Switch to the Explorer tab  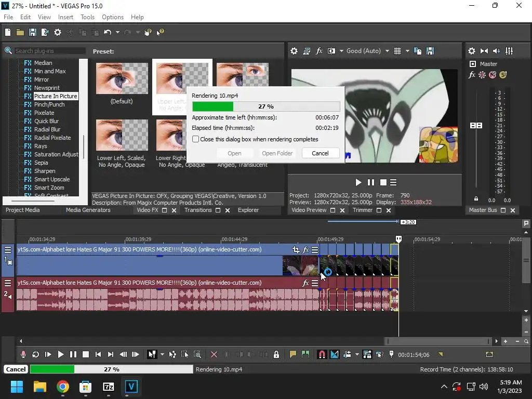[x=248, y=210]
